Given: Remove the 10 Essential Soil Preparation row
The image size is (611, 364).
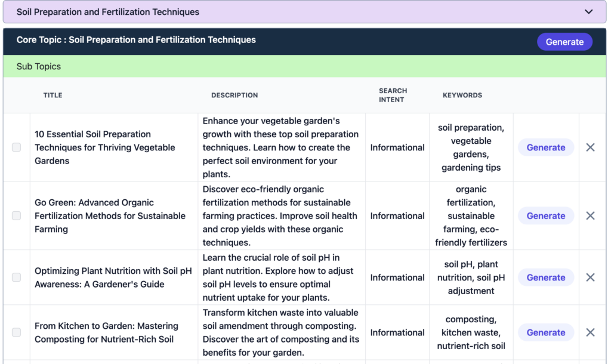Looking at the screenshot, I should 590,147.
